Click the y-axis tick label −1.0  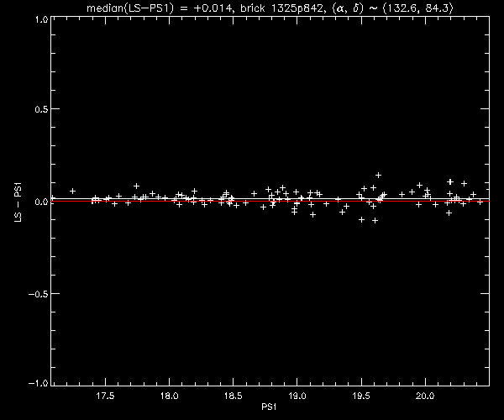click(38, 383)
